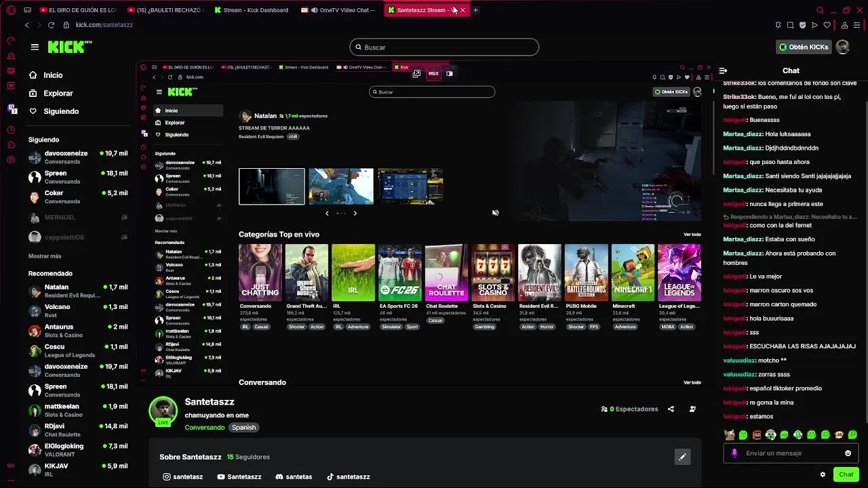Open Antaurus recommended channel

click(78, 331)
